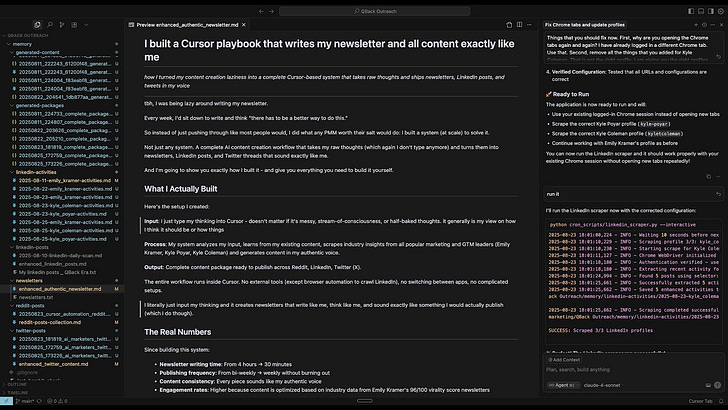The image size is (728, 410).
Task: Select the Fix Chrome tabs and update profiles chat tab
Action: point(585,25)
